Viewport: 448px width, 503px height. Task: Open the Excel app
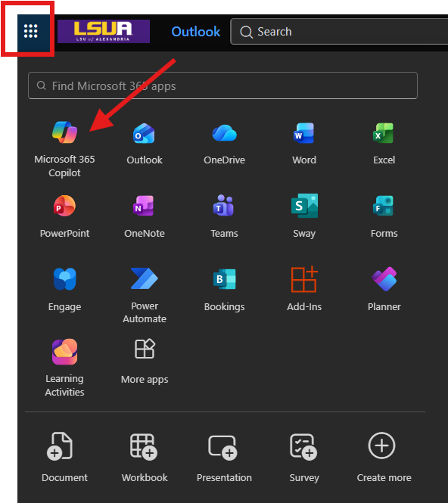(384, 144)
